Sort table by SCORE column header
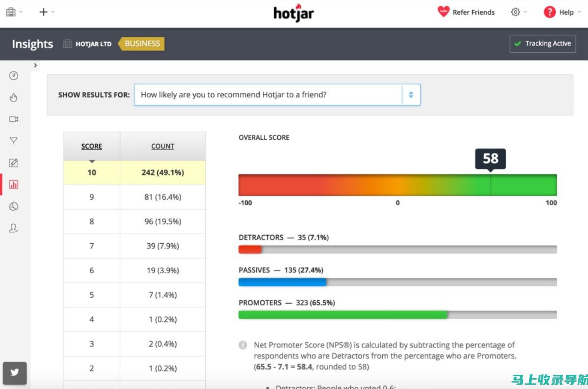 point(92,147)
